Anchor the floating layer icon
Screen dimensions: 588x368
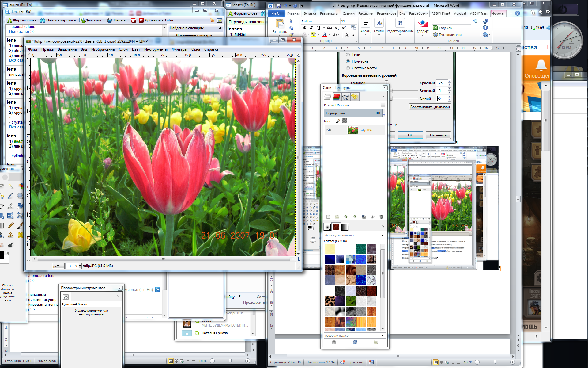372,217
